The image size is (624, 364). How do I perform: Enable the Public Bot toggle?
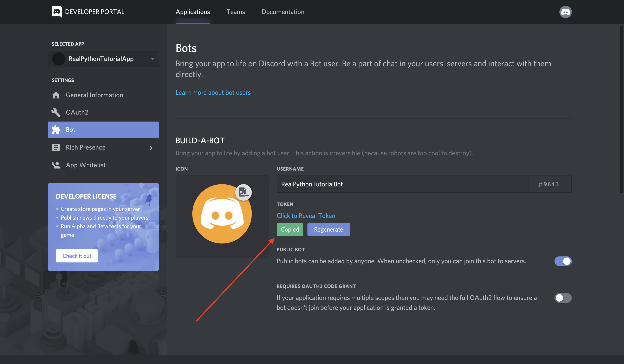(x=563, y=261)
